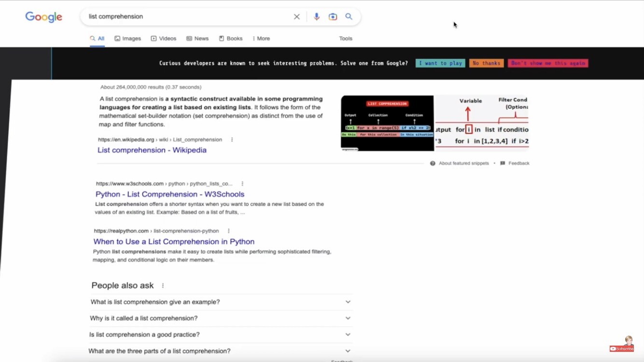Click the en.wikipedia.org breadcrumb URL
644x362 pixels.
[x=160, y=139]
